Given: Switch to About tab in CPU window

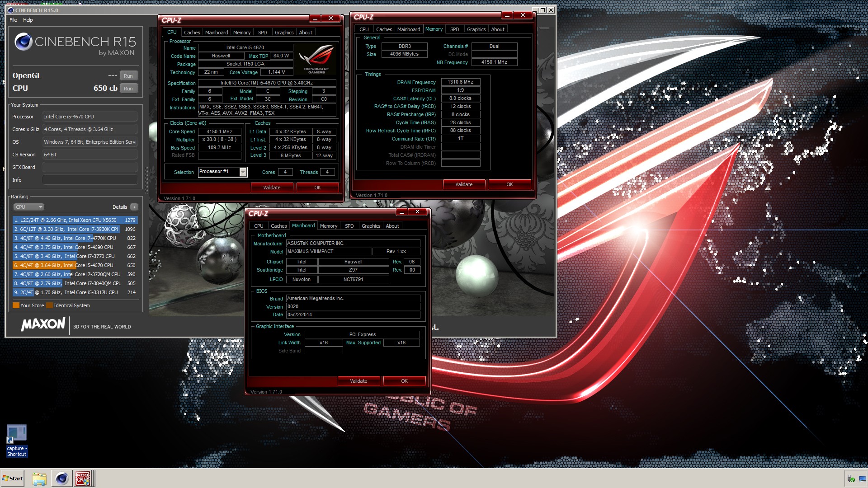Looking at the screenshot, I should tap(306, 33).
